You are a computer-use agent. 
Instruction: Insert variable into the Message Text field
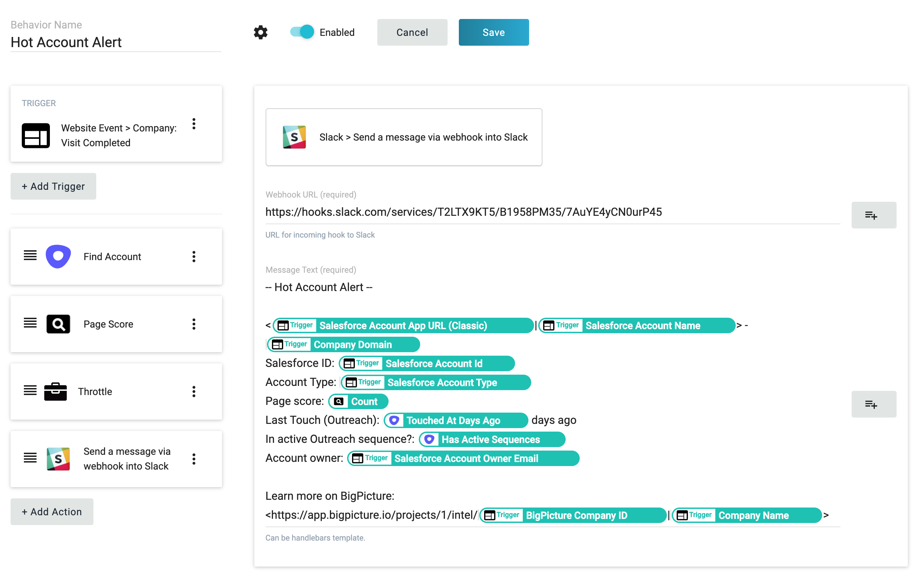tap(873, 404)
